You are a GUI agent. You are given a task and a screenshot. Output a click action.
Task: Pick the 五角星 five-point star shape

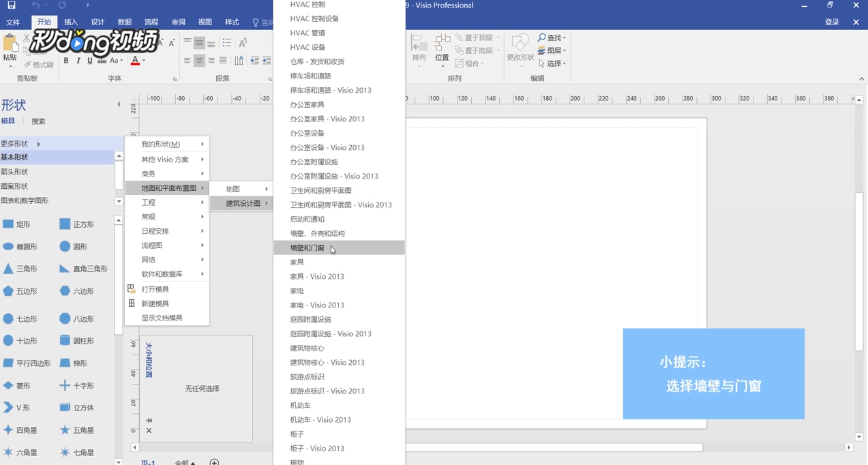[76, 430]
